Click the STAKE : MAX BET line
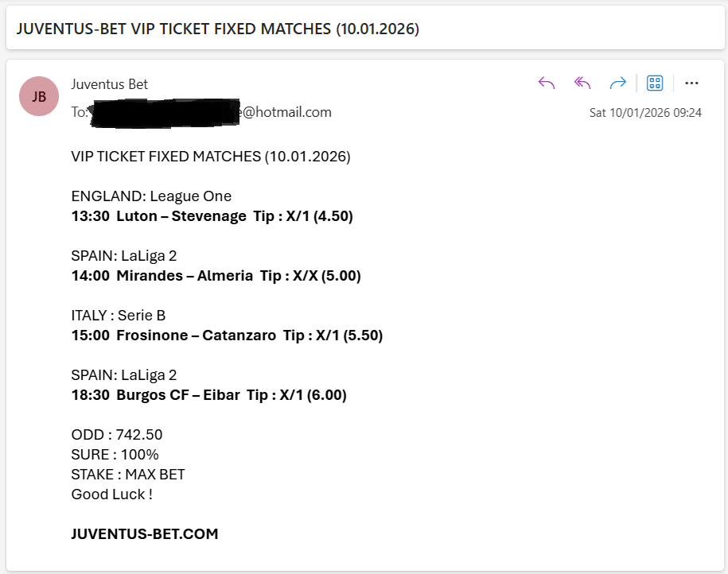This screenshot has height=574, width=728. [x=127, y=474]
